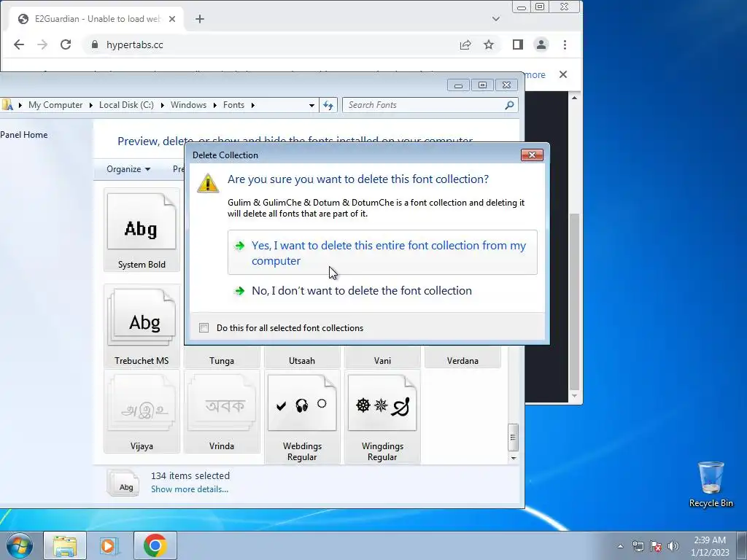
Task: Reload the hypertabs.cc page
Action: [x=66, y=44]
